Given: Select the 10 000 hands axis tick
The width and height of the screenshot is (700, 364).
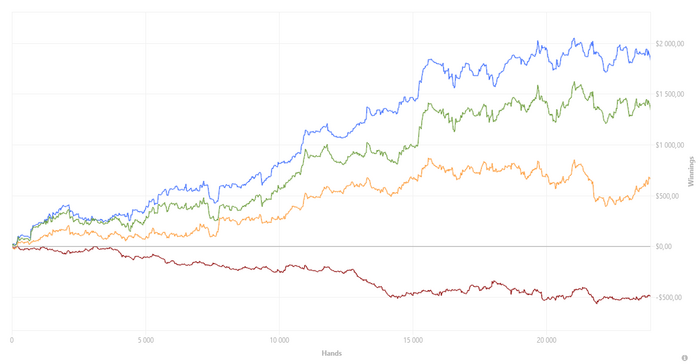Looking at the screenshot, I should point(279,340).
